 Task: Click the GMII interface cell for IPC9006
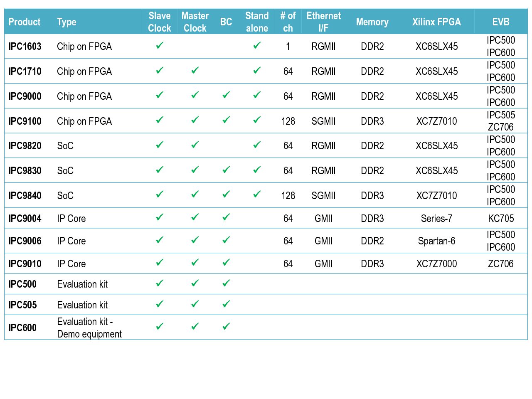324,241
